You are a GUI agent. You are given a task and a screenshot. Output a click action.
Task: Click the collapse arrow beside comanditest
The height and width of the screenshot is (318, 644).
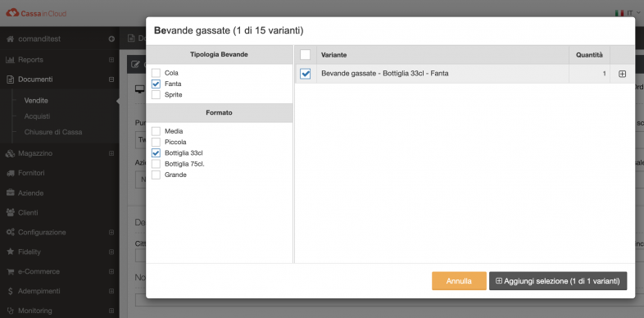111,39
